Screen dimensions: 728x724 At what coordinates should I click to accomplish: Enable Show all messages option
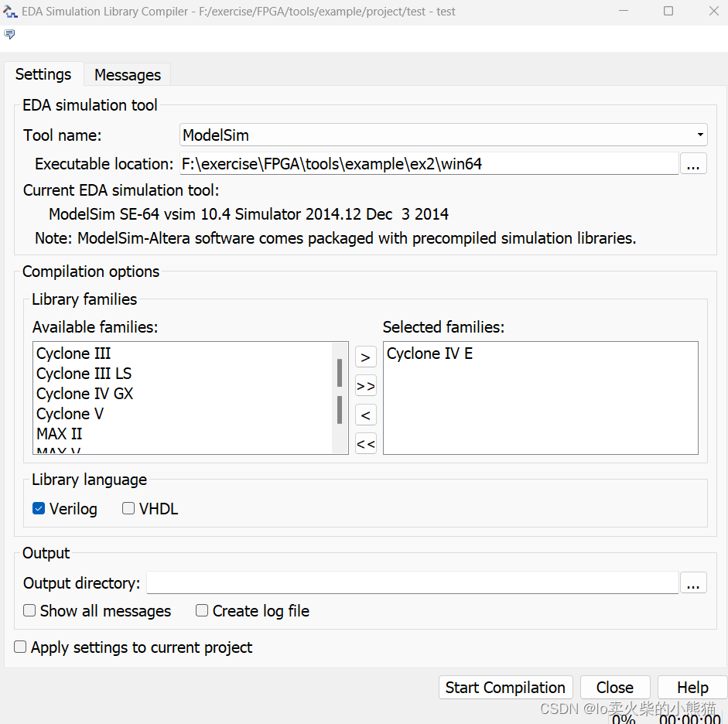[x=29, y=611]
